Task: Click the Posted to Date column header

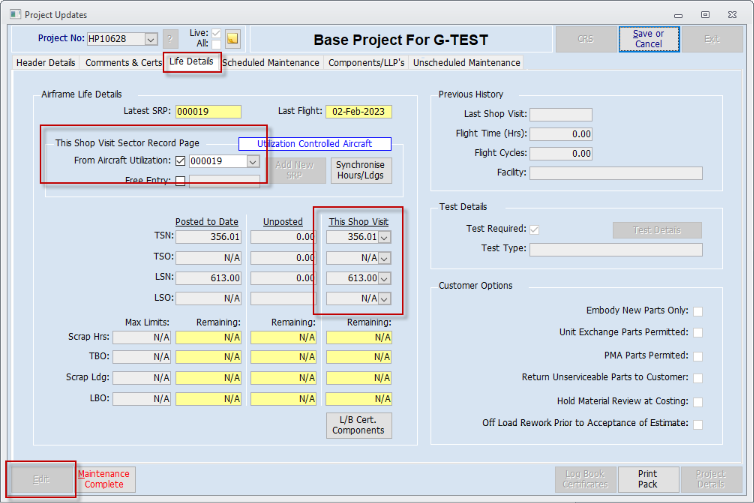Action: pos(207,222)
